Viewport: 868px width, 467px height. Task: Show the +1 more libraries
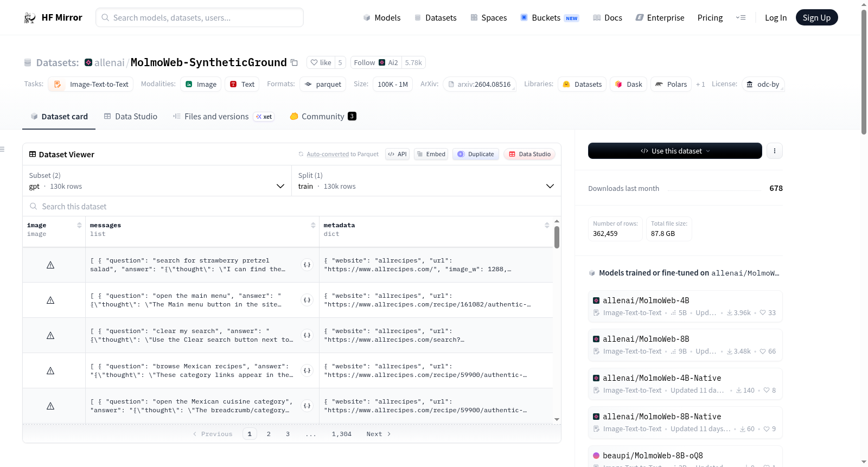click(x=700, y=84)
